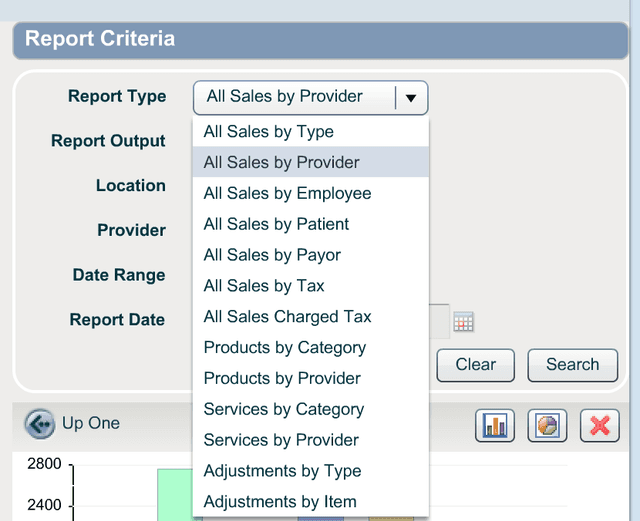Choose All Sales by Employee
Viewport: 640px width, 521px height.
point(311,193)
